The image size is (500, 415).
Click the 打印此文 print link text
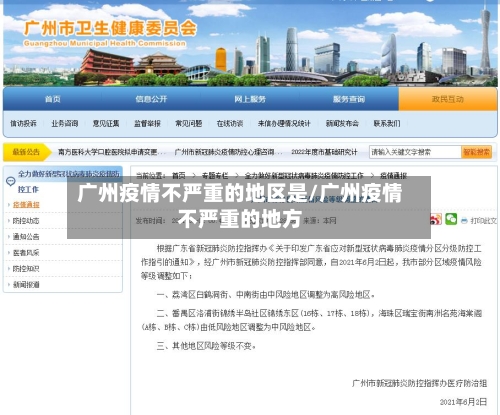(x=483, y=221)
